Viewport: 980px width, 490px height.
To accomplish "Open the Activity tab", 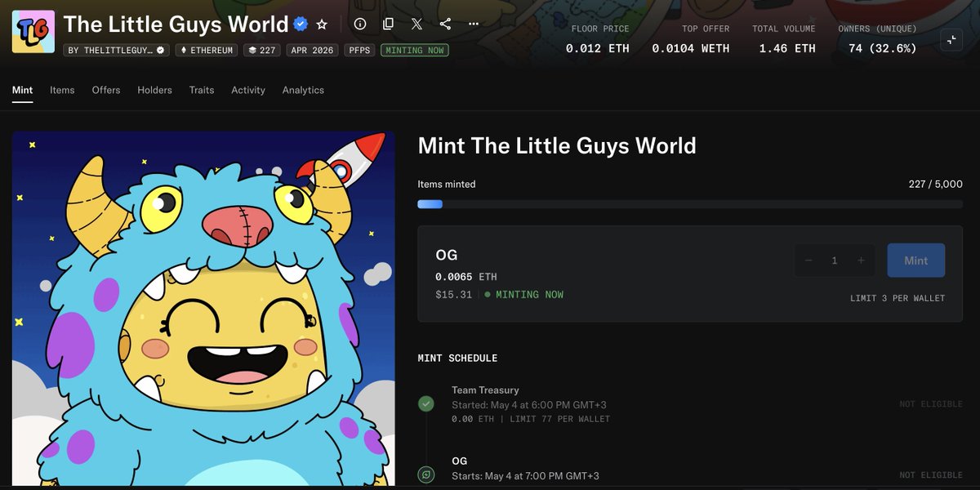I will tap(248, 90).
